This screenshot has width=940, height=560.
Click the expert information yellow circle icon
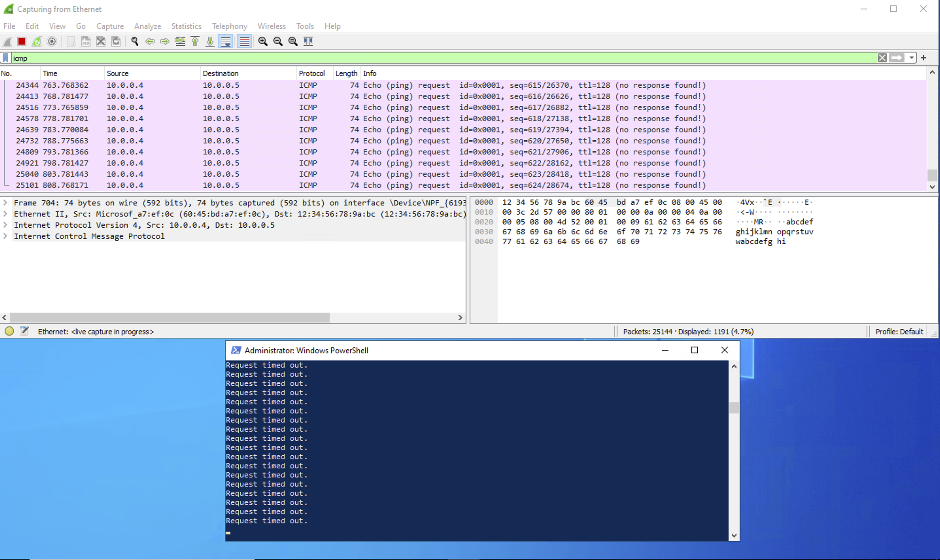pos(9,331)
